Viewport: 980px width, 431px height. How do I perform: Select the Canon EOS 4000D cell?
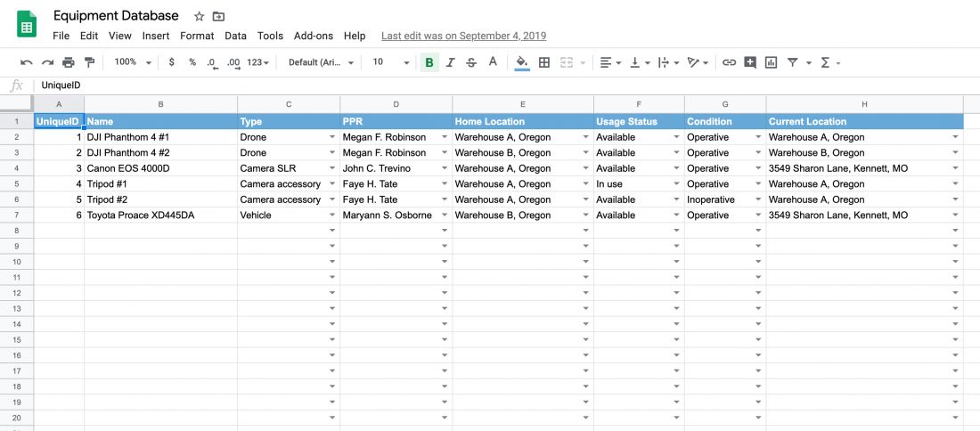[160, 168]
